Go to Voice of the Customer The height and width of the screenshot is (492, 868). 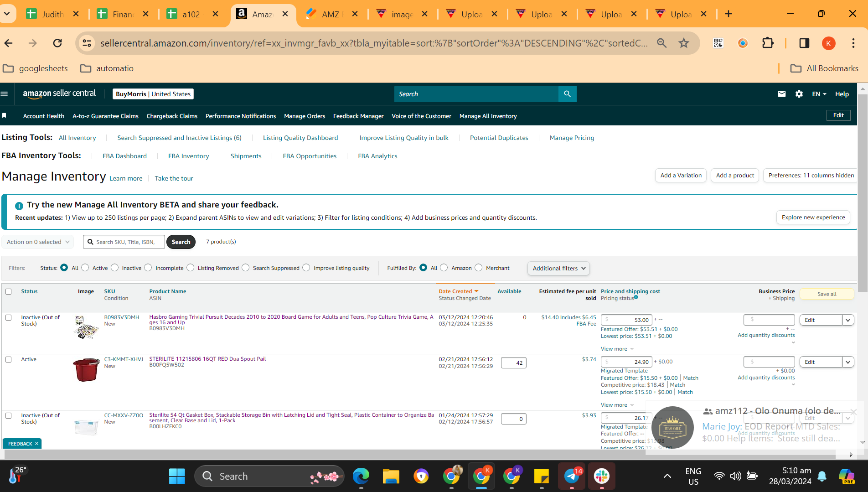pyautogui.click(x=421, y=116)
